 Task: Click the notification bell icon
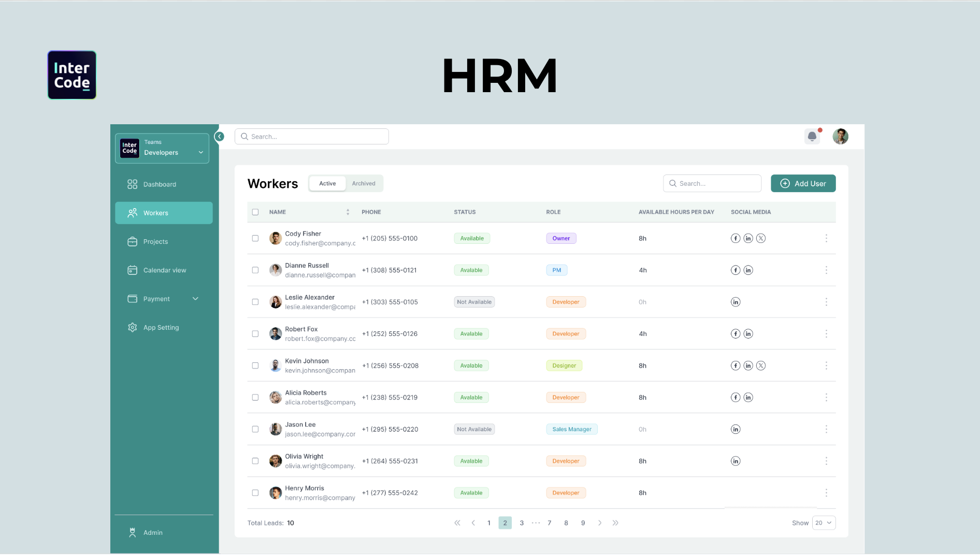click(812, 136)
